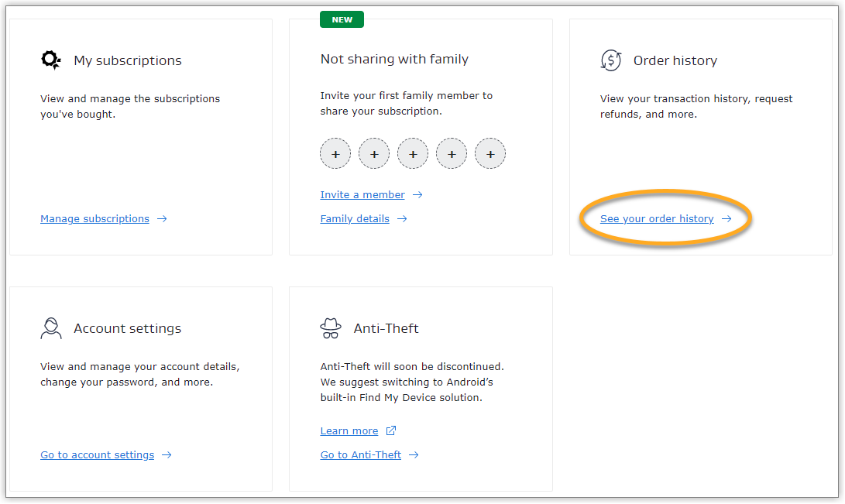Viewport: 845px width, 504px height.
Task: Open the Learn more link about Anti-Theft
Action: [x=349, y=431]
